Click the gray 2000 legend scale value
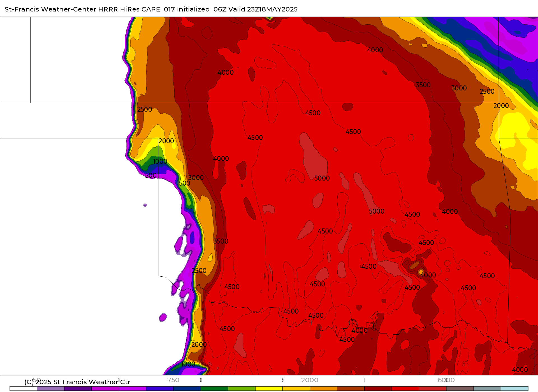Screen dimensions: 538x392 (310, 380)
